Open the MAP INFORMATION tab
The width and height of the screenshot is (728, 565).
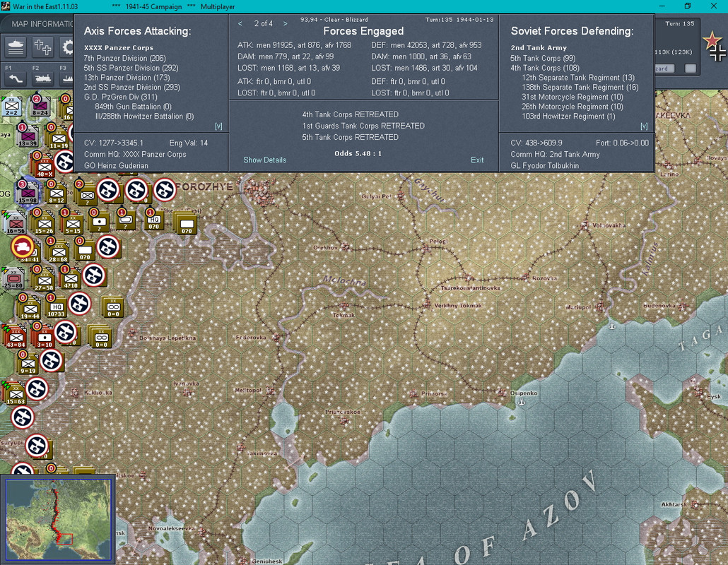click(42, 23)
